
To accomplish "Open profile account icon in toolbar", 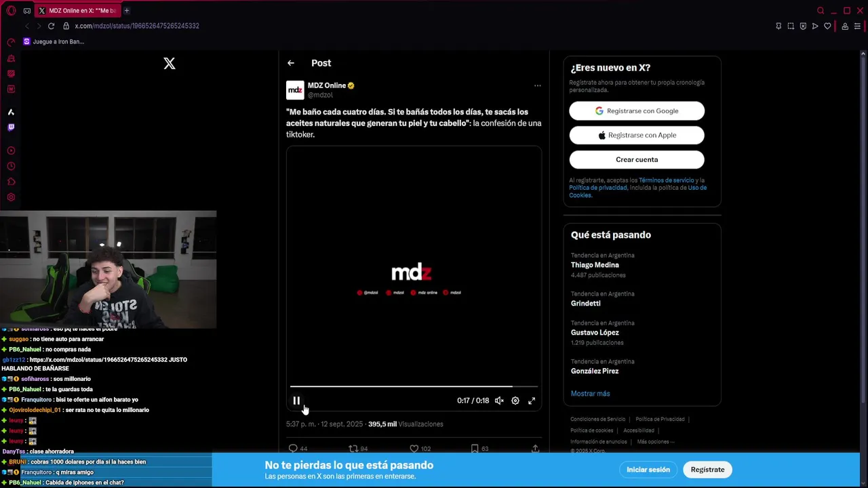I will click(x=845, y=26).
